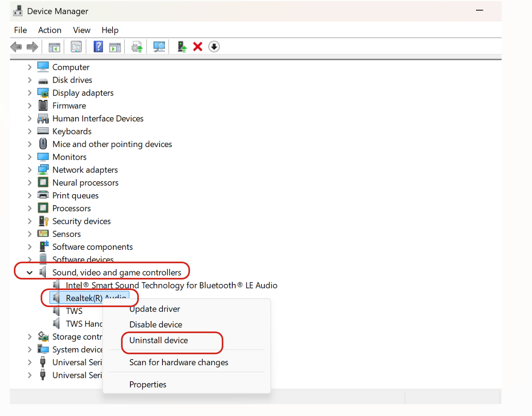
Task: Expand the Keyboards category arrow
Action: pyautogui.click(x=30, y=132)
